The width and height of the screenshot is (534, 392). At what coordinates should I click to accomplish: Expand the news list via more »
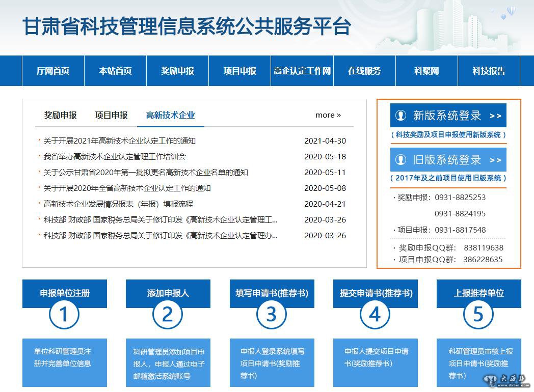coord(328,115)
